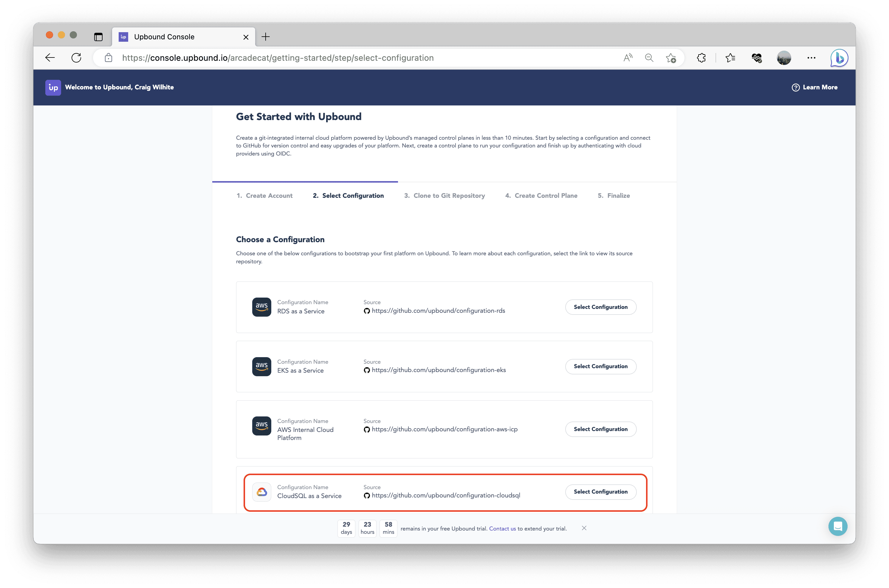Click Contact us to extend trial
Image resolution: width=889 pixels, height=588 pixels.
click(x=502, y=529)
